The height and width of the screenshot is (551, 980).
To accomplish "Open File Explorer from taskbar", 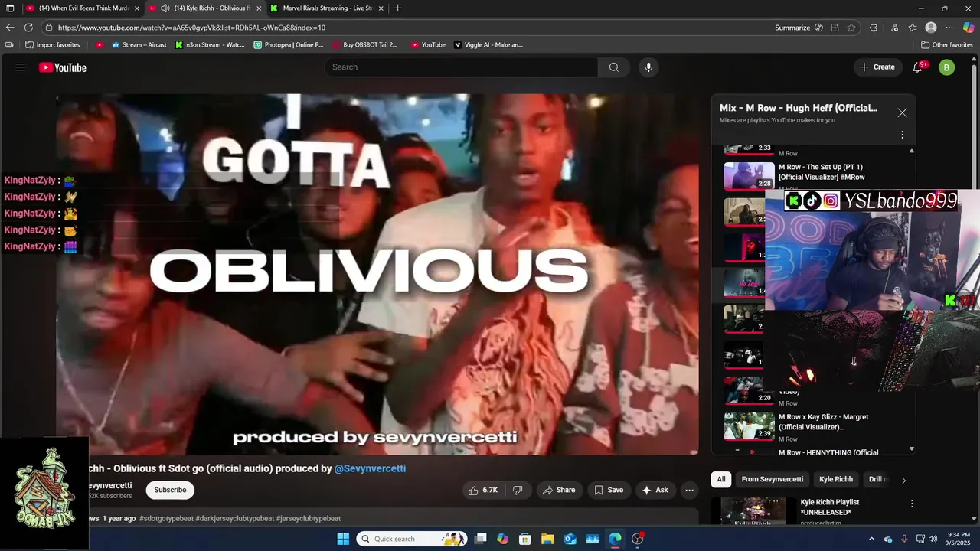I will [549, 539].
